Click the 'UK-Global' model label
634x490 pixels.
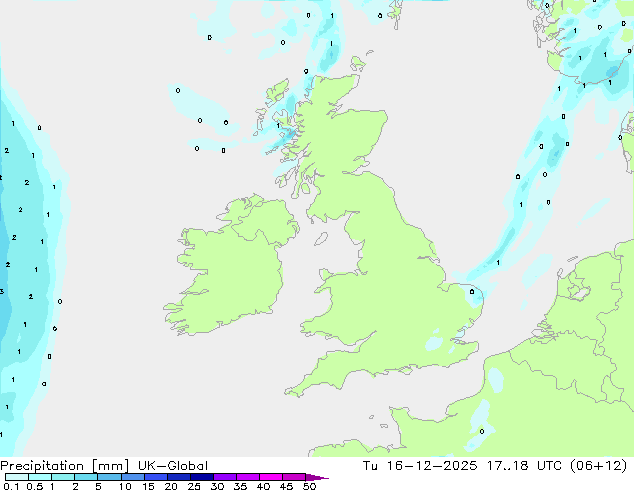pyautogui.click(x=173, y=466)
